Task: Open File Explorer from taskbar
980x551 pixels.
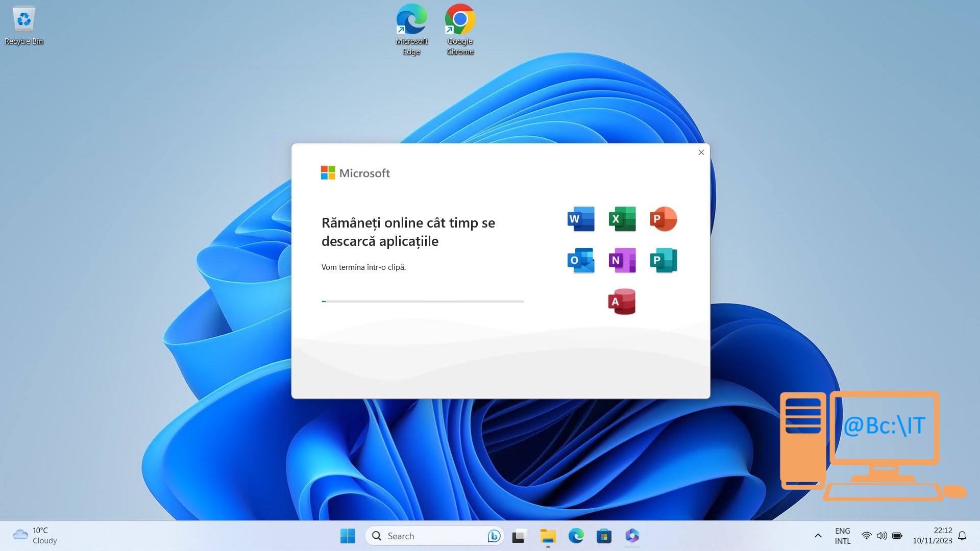Action: (x=548, y=536)
